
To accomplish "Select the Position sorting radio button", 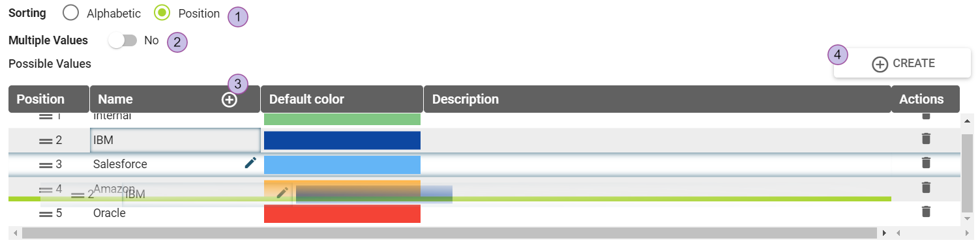I will [162, 13].
